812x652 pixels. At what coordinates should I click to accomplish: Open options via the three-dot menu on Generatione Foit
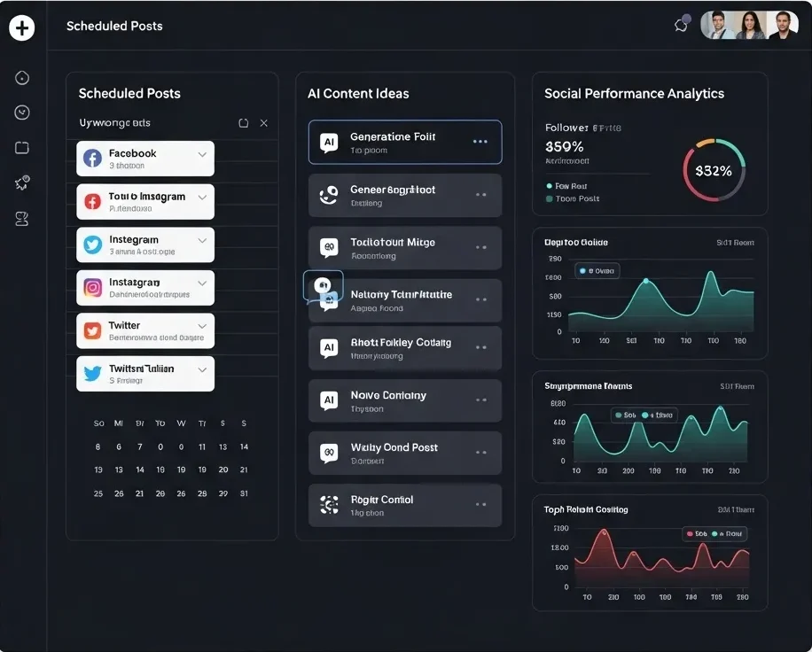pos(482,142)
